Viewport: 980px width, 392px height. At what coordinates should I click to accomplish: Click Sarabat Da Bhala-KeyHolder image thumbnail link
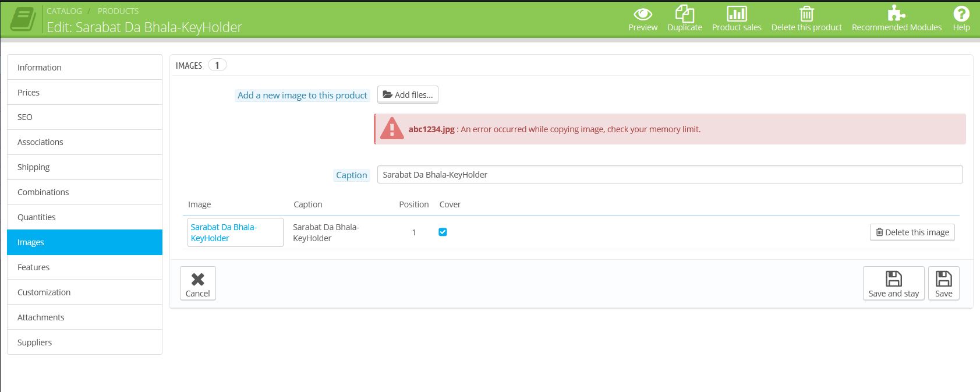coord(235,232)
